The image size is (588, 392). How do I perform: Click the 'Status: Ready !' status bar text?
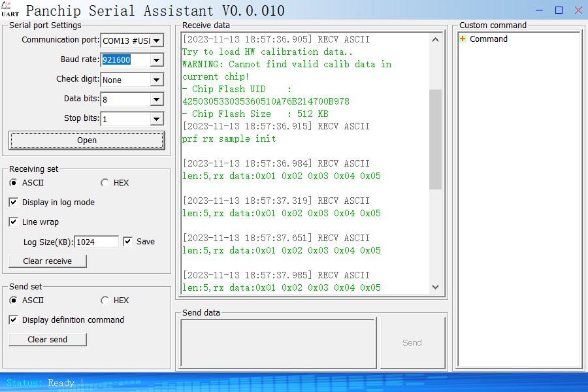45,383
